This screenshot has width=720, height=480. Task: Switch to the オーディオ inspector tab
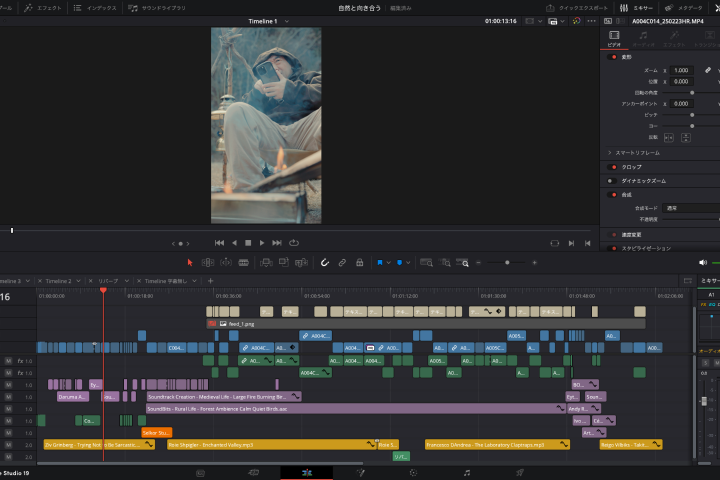(x=643, y=39)
